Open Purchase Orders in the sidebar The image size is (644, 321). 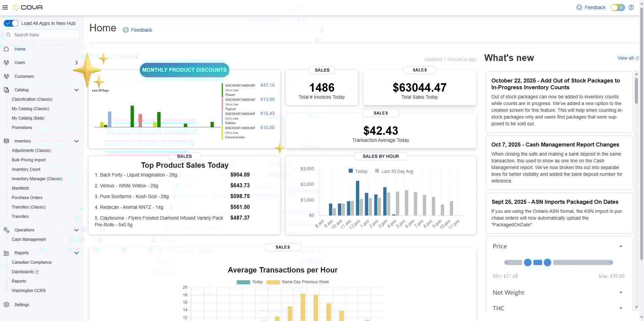tap(27, 198)
